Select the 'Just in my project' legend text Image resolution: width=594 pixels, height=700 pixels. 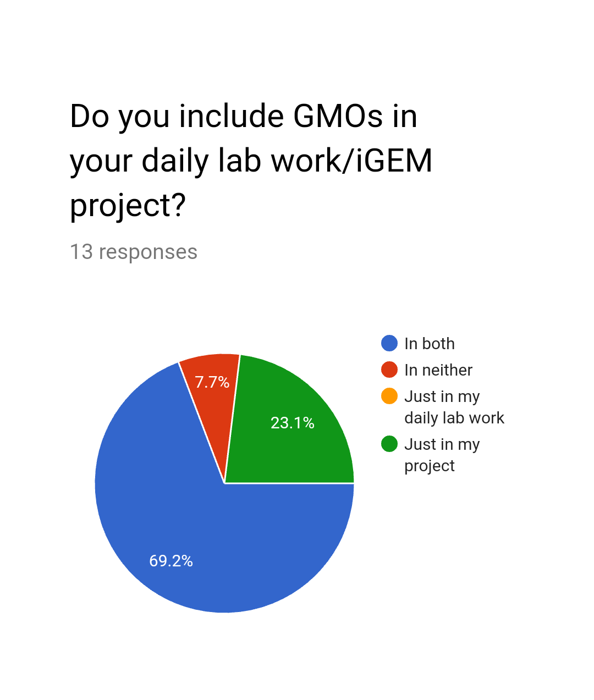point(442,455)
